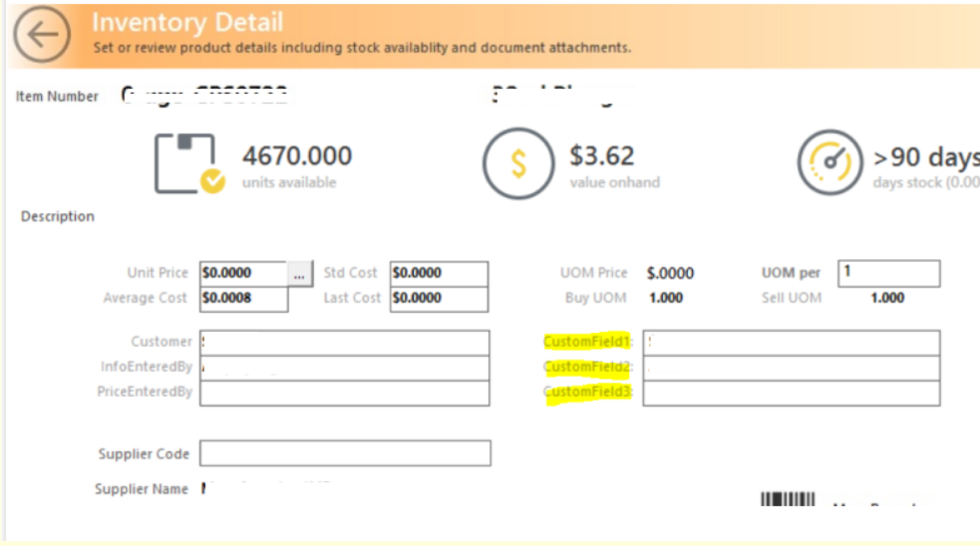The height and width of the screenshot is (546, 980).
Task: Edit the Unit Price field
Action: click(x=243, y=274)
